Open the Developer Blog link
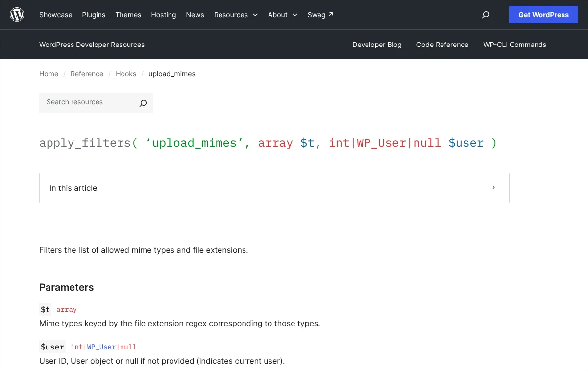The height and width of the screenshot is (372, 588). pos(377,45)
